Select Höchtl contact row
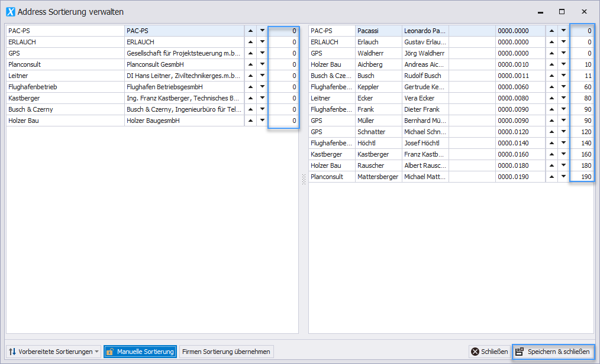 (x=378, y=143)
